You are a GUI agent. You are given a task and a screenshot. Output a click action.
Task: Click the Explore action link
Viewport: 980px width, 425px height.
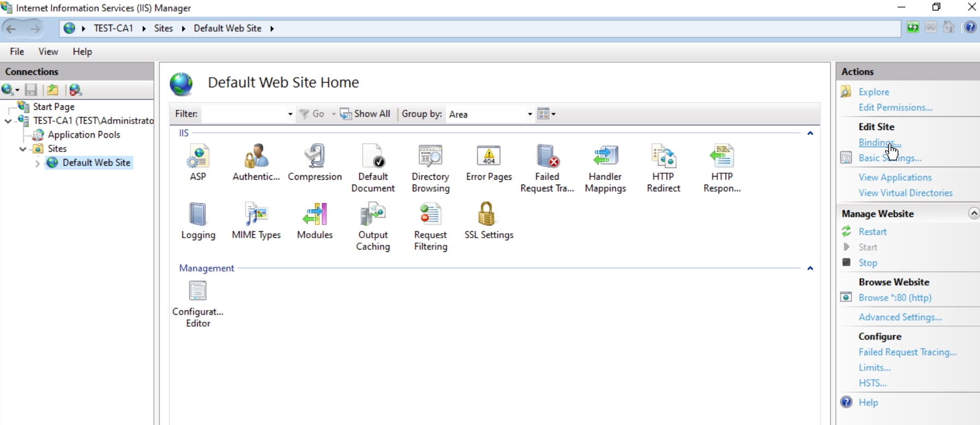click(874, 92)
